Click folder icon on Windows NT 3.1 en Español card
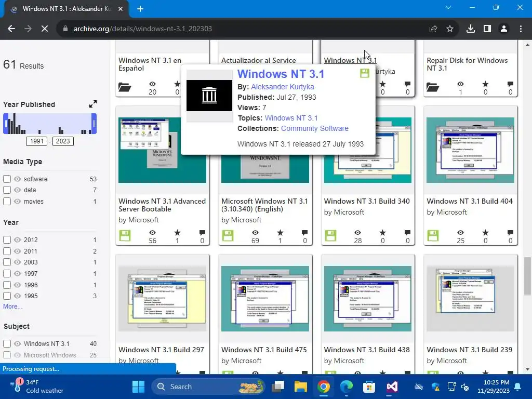This screenshot has width=532, height=399. (x=125, y=87)
